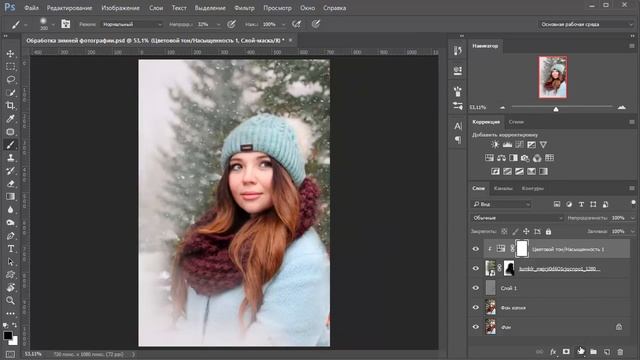Open brush mode Нормальный dropdown
The height and width of the screenshot is (360, 640).
(132, 24)
